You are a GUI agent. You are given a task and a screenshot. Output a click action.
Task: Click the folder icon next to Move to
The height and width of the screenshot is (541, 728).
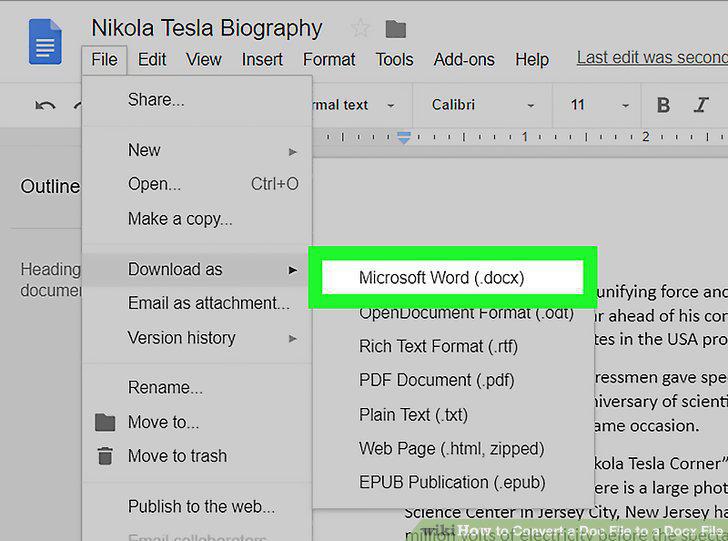(105, 422)
